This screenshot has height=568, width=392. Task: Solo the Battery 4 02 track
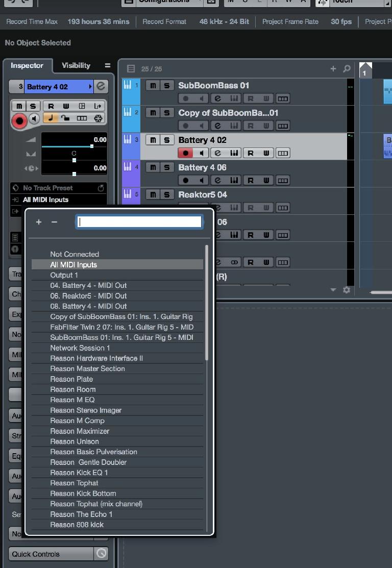pyautogui.click(x=167, y=140)
